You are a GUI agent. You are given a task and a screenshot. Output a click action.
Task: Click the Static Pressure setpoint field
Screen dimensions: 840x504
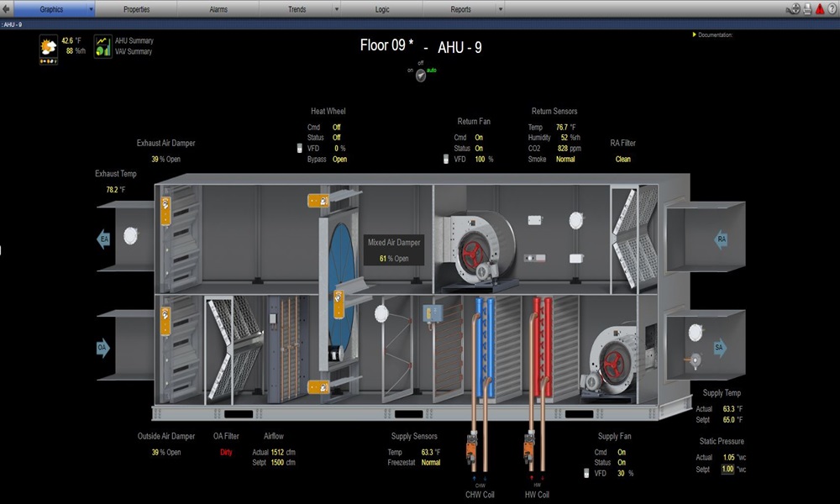pyautogui.click(x=727, y=469)
